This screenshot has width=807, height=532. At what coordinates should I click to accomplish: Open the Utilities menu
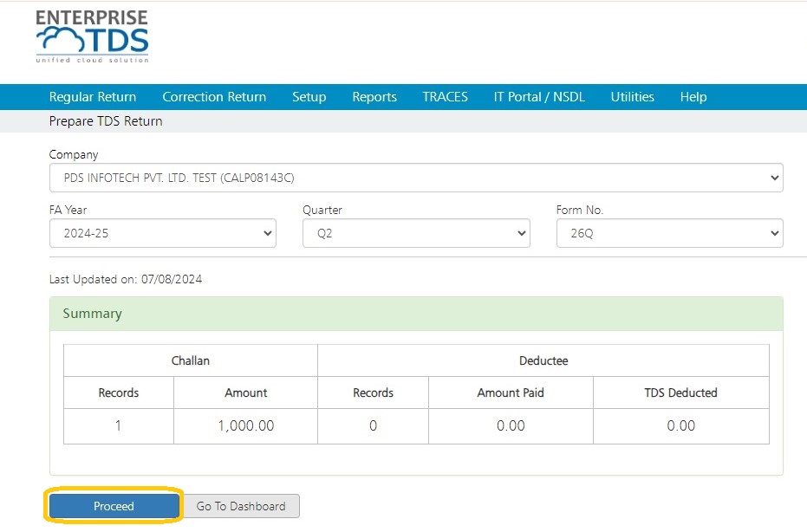(632, 97)
